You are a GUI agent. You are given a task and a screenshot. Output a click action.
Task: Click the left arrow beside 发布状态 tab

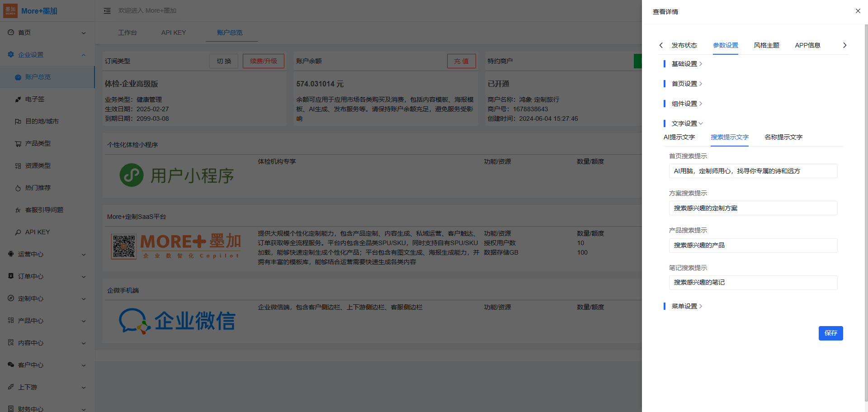pos(661,45)
